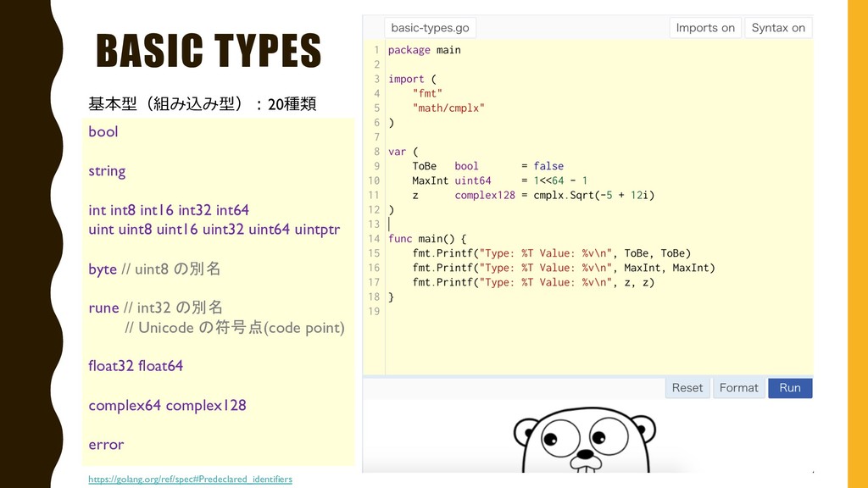Click the "uintptr" type name

[x=317, y=230]
